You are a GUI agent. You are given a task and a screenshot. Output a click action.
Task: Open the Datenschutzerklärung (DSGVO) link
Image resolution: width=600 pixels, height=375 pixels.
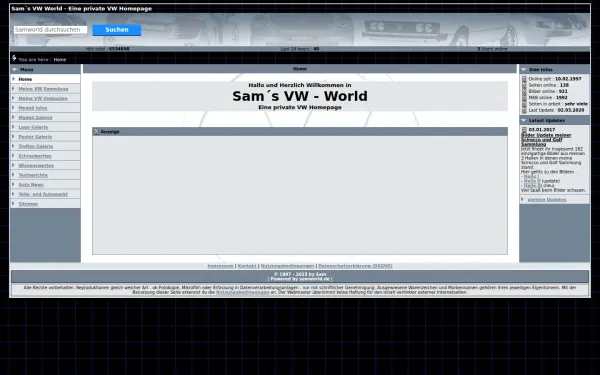(355, 266)
